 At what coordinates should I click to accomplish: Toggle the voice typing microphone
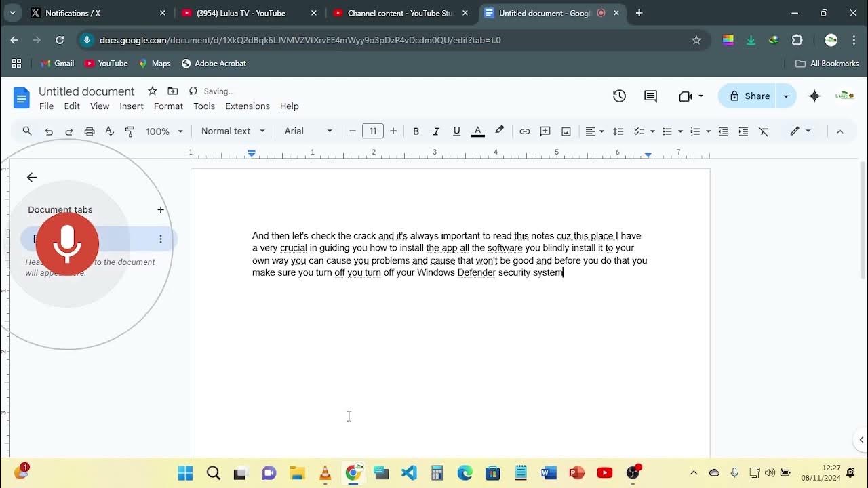[67, 244]
